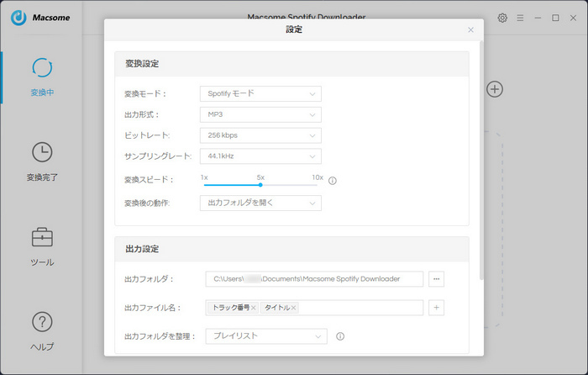Open the ヘルプ help section
Viewport: 588px width, 375px height.
click(42, 331)
